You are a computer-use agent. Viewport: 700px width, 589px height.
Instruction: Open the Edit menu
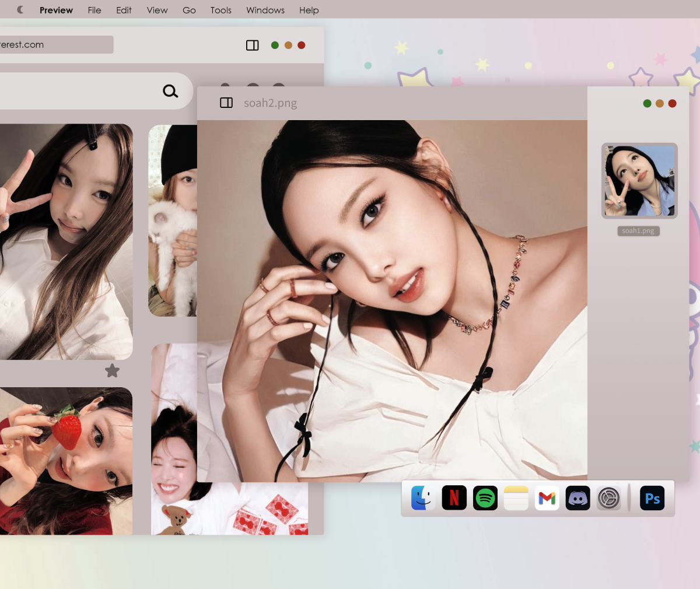(124, 10)
